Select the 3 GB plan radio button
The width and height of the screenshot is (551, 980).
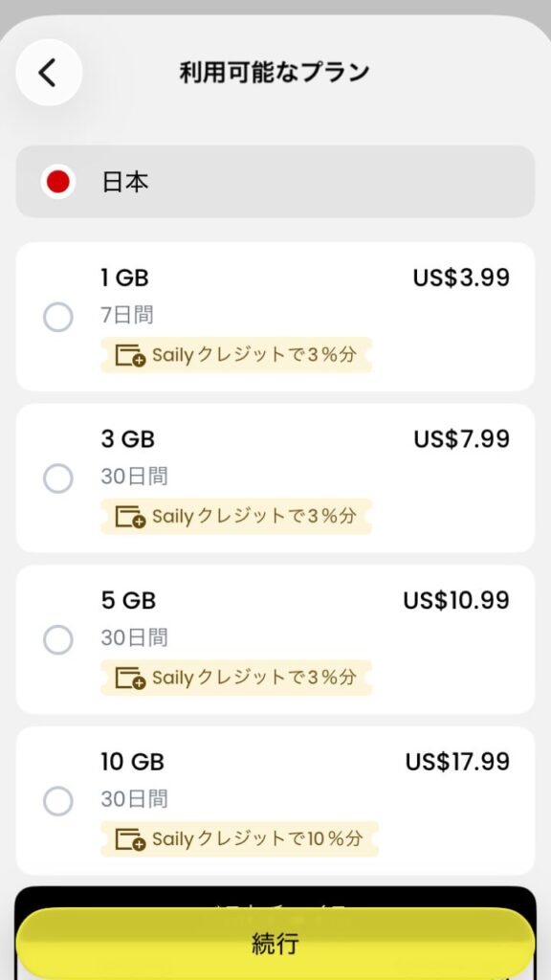tap(57, 479)
